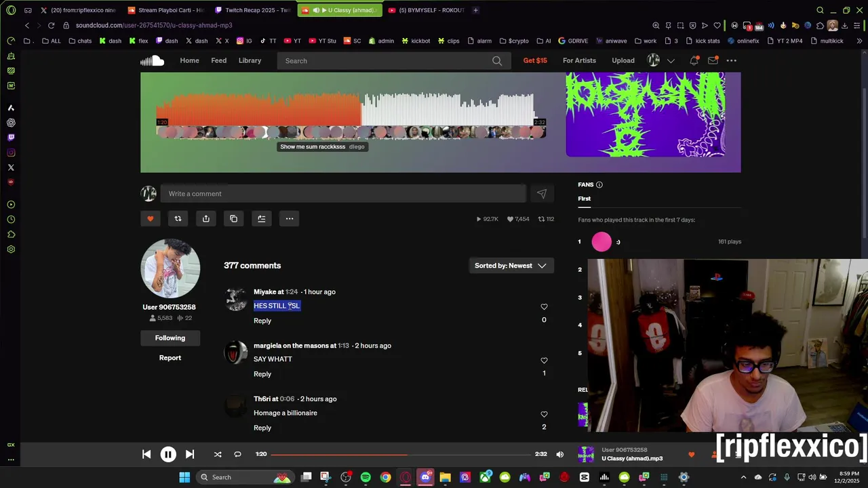Open the chats bookmarks folder
The image size is (868, 488).
(x=80, y=41)
